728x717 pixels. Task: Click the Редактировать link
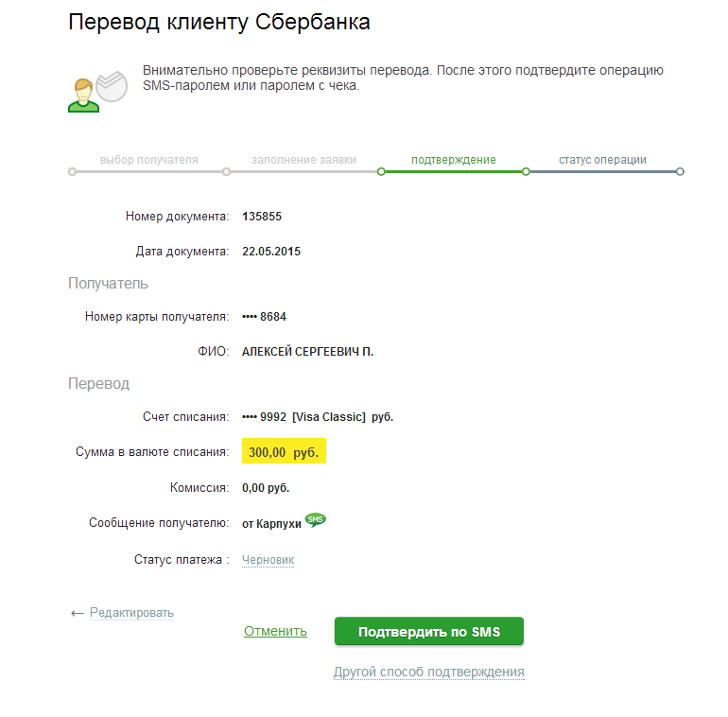click(131, 613)
